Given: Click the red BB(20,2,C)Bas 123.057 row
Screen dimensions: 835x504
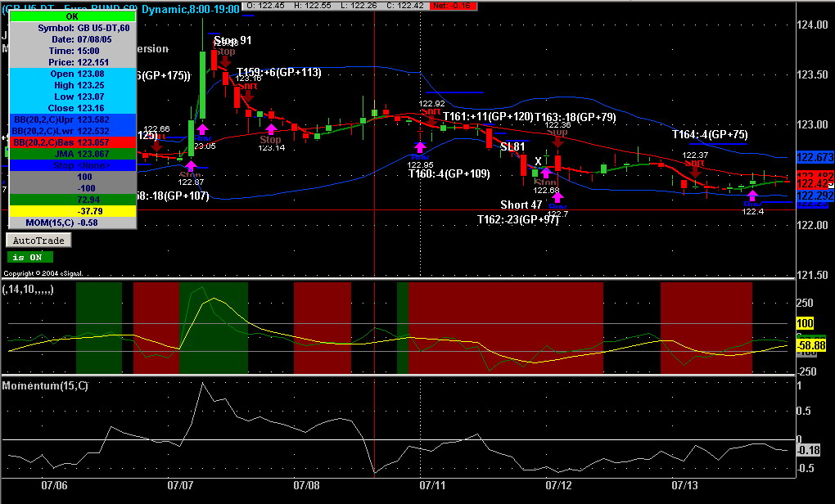Looking at the screenshot, I should coord(73,142).
